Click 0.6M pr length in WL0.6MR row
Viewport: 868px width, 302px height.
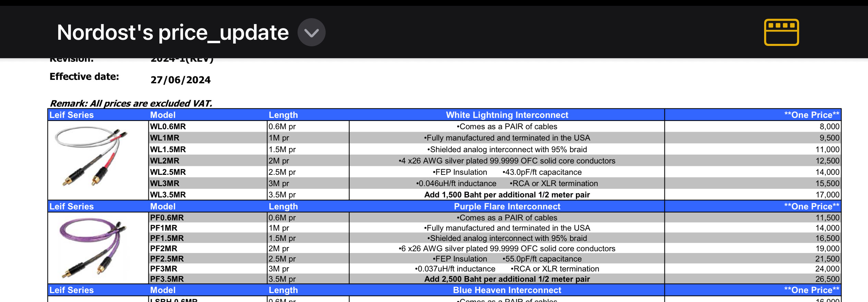(x=282, y=126)
